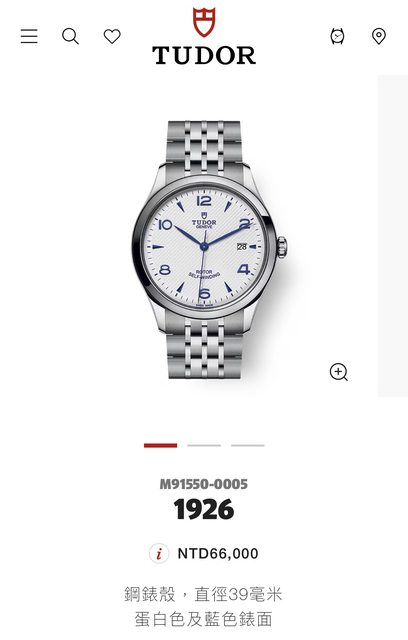This screenshot has height=640, width=408.
Task: Click the next slide preview at right edge
Action: pos(392,236)
